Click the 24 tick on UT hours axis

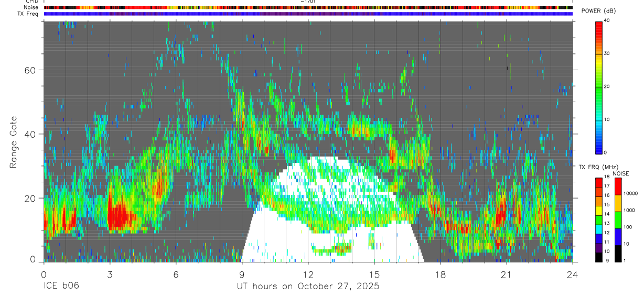[x=573, y=274]
